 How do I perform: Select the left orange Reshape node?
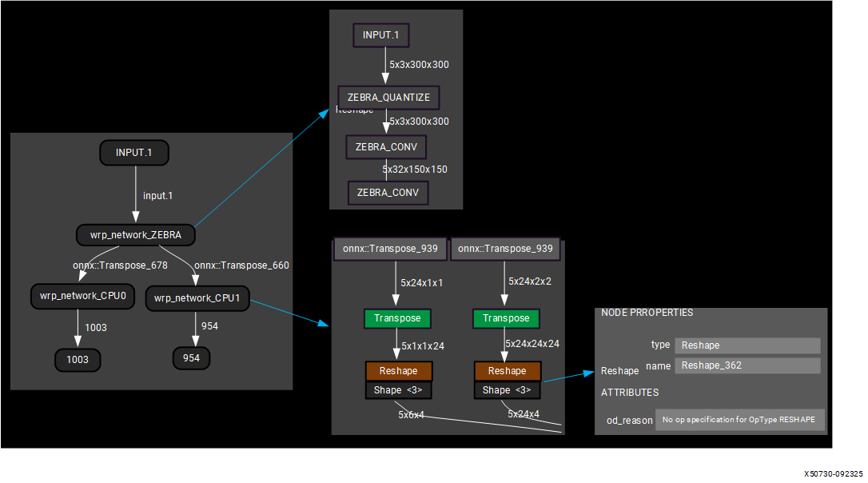pyautogui.click(x=398, y=371)
